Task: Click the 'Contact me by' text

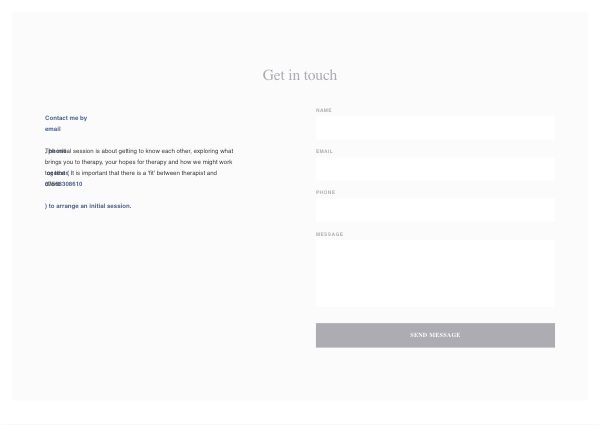Action: coord(66,118)
